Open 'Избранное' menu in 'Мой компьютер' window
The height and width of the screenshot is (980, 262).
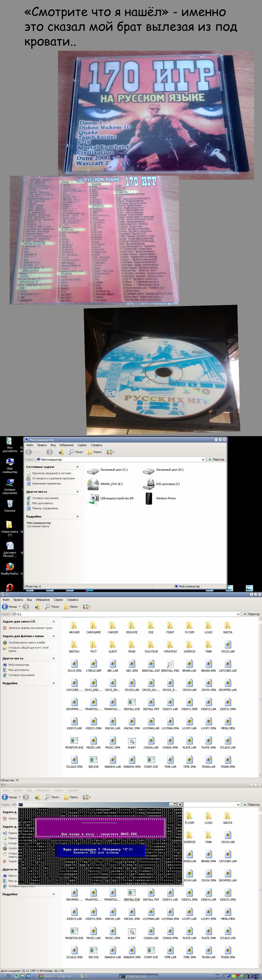[66, 445]
